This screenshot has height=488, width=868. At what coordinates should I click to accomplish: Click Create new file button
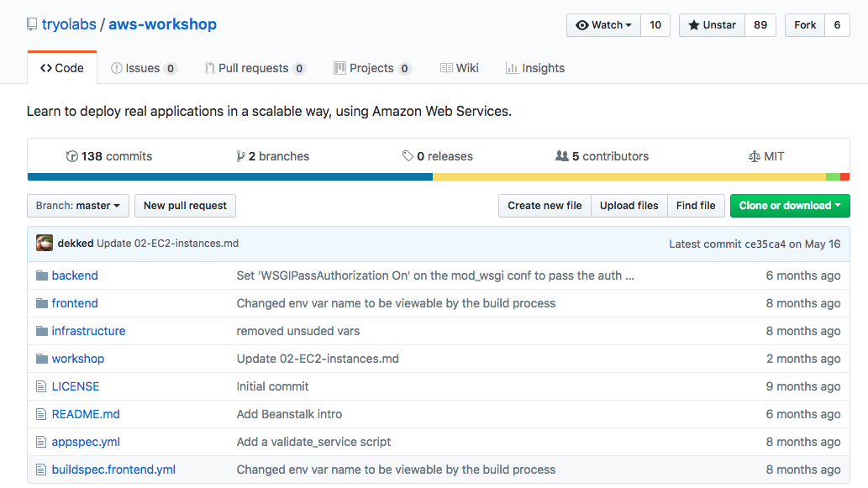544,206
